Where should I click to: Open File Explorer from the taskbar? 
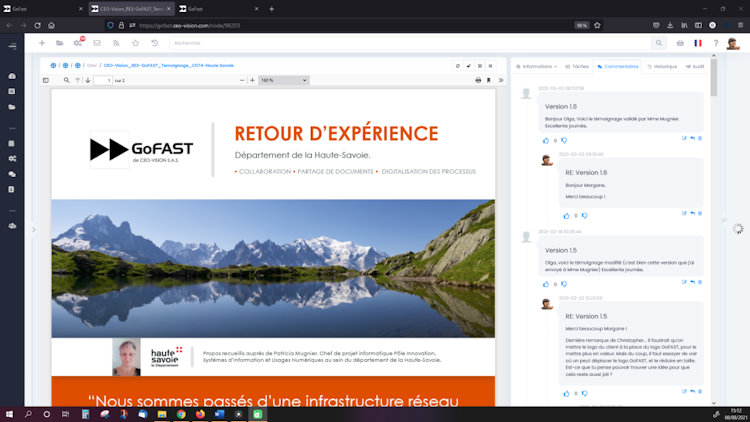[x=162, y=414]
